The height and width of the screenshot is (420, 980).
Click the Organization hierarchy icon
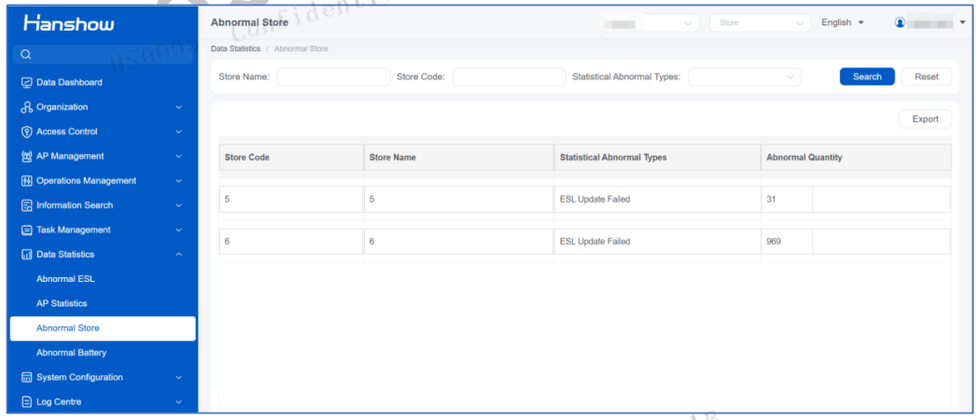(x=26, y=107)
